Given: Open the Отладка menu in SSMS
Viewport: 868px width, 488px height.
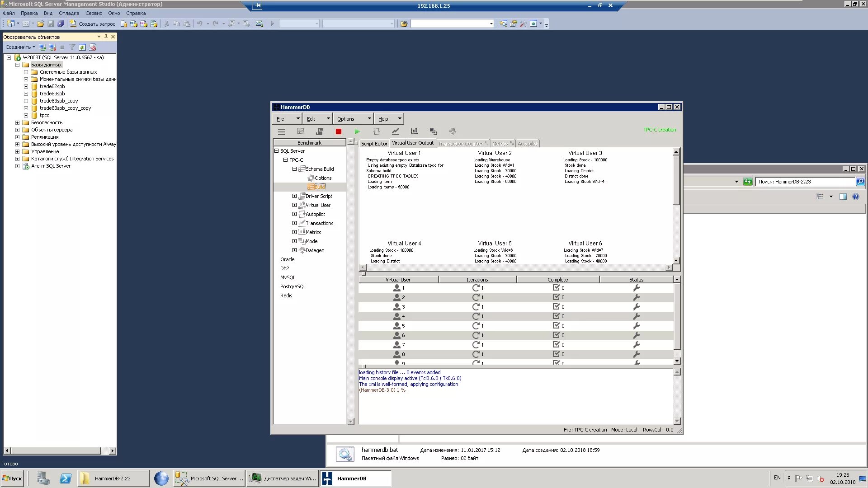Looking at the screenshot, I should pos(69,13).
